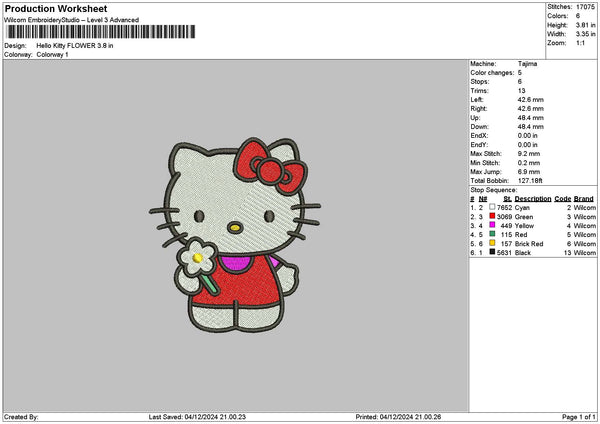The width and height of the screenshot is (600, 424).
Task: Click the Production Worksheet title
Action: click(x=56, y=9)
